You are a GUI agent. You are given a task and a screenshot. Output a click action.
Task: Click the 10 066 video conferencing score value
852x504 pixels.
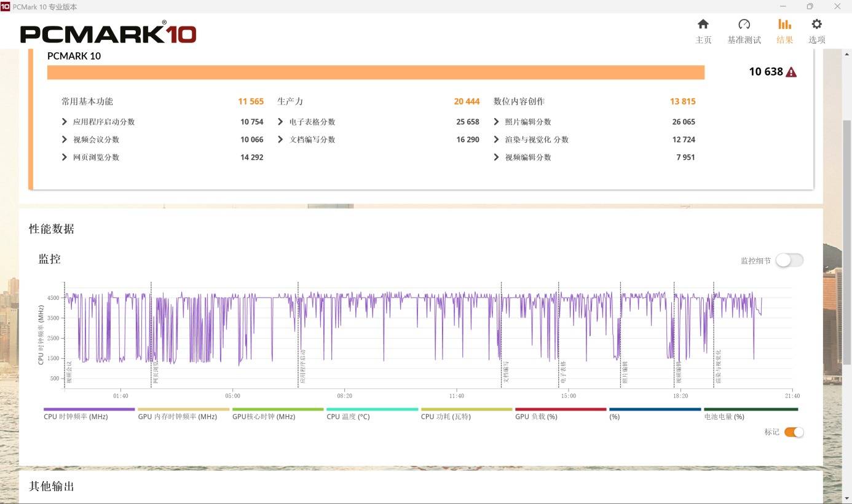(x=252, y=140)
